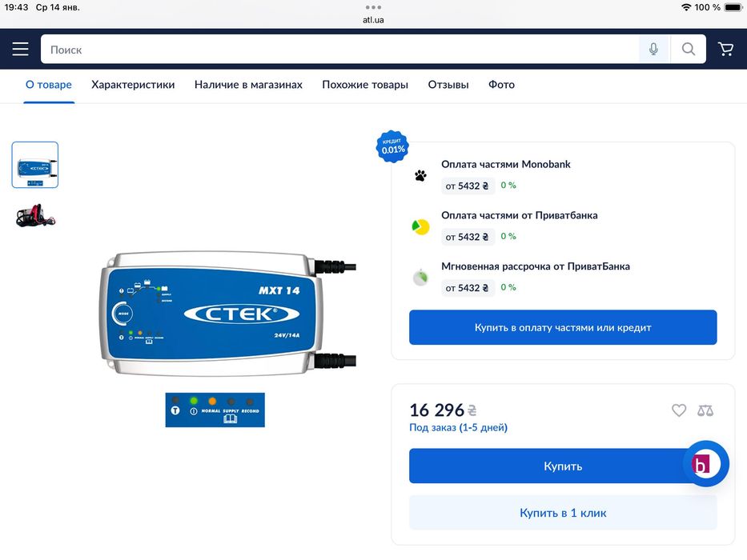Tap the instant installment Privatbank icon

[420, 278]
